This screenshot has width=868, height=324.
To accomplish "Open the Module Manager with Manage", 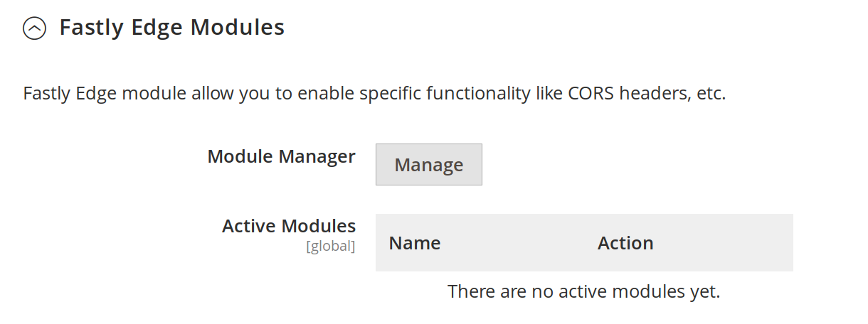I will (428, 165).
